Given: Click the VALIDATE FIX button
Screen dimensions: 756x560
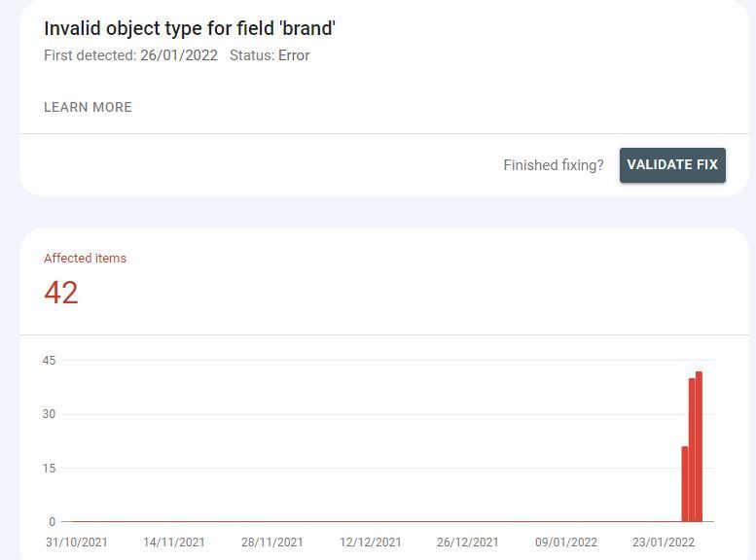Looking at the screenshot, I should tap(672, 164).
